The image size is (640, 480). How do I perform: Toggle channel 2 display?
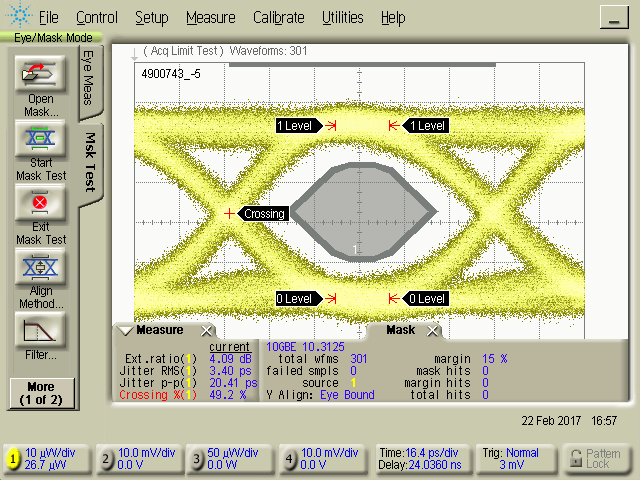106,459
